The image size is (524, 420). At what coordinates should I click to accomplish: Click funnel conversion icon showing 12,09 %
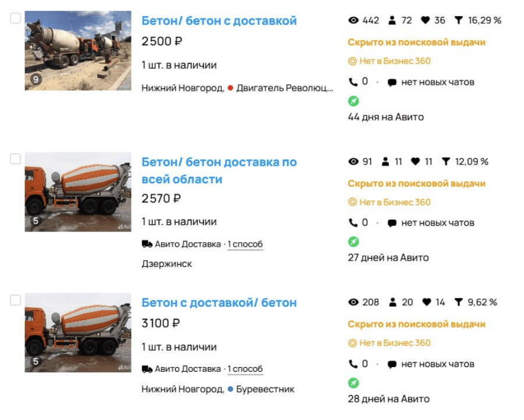(446, 162)
